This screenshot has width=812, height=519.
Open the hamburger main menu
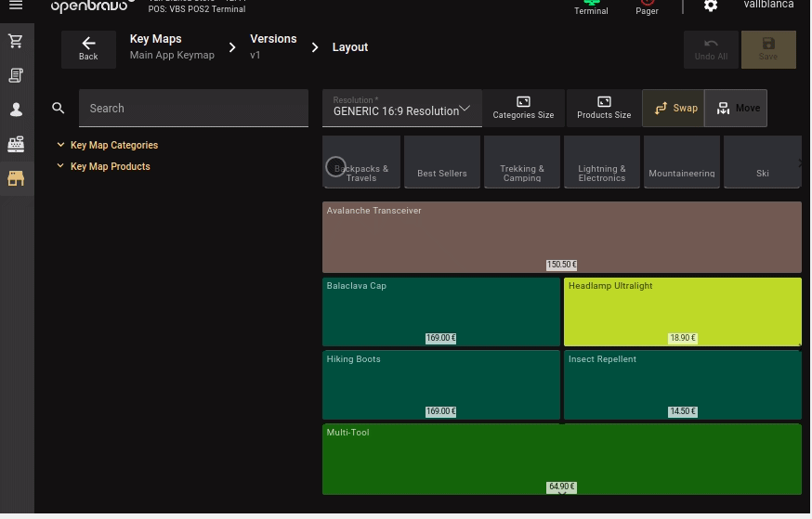tap(16, 6)
